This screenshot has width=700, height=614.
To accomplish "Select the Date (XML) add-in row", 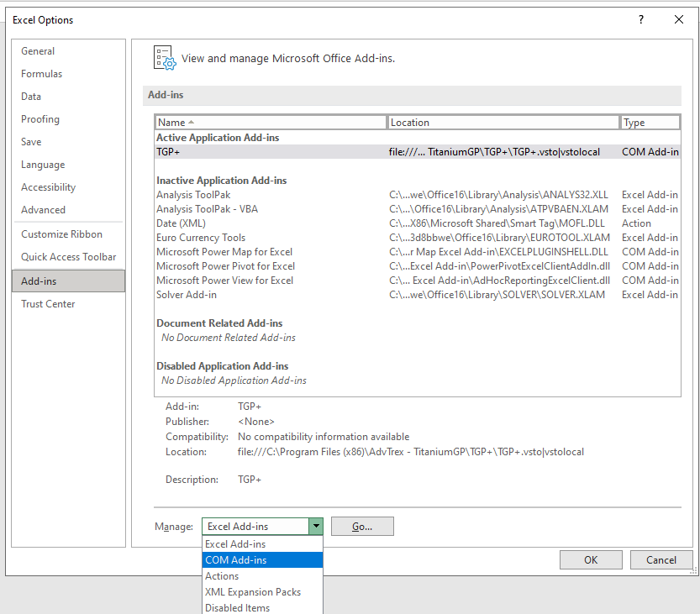I will tap(418, 223).
